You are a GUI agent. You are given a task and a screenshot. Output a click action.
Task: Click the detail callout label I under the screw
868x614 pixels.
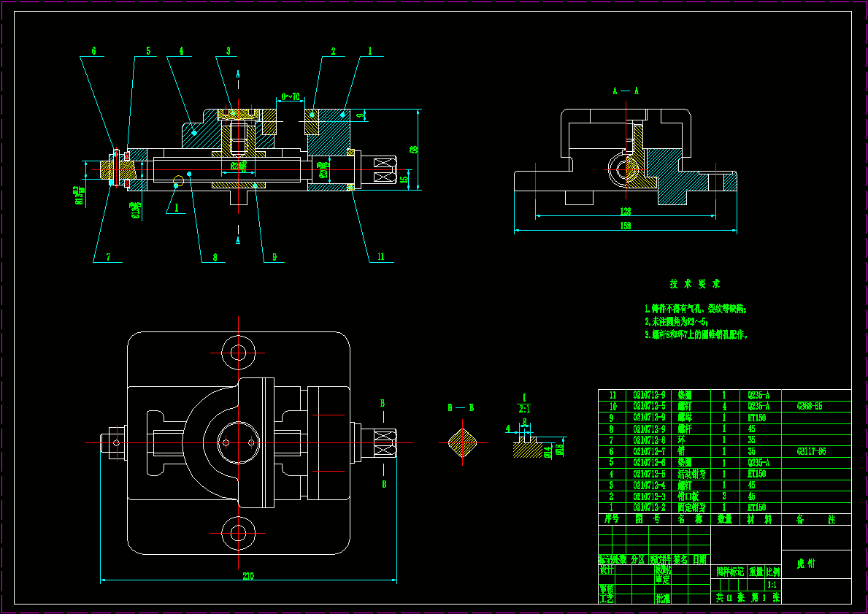[x=176, y=208]
